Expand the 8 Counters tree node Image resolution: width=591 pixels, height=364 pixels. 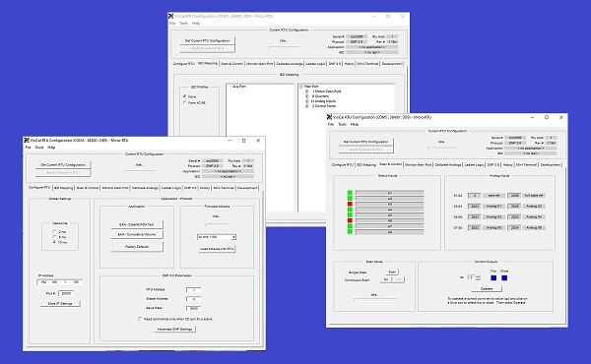coord(306,96)
